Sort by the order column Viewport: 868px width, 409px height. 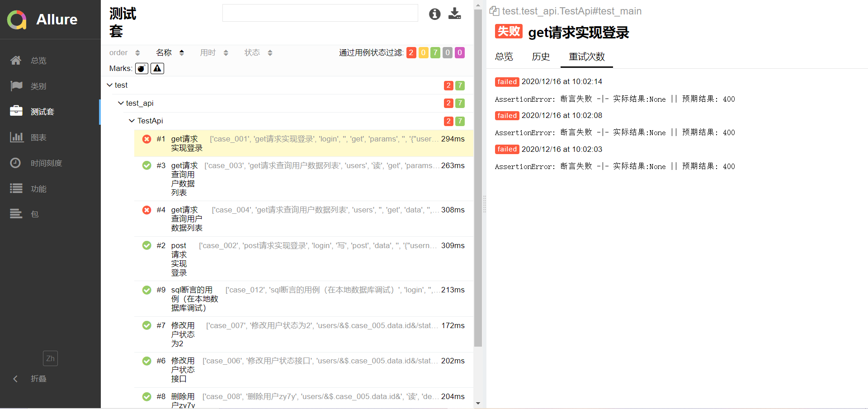125,53
